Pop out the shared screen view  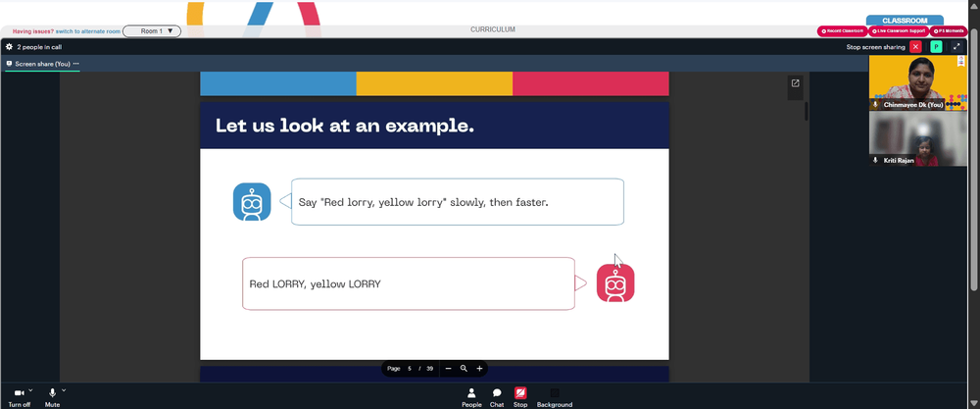795,83
